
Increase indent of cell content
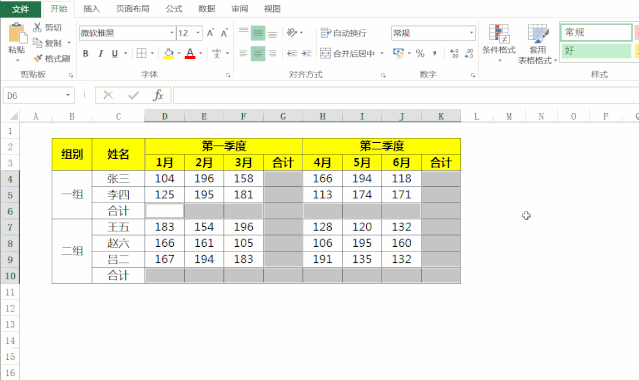point(306,53)
